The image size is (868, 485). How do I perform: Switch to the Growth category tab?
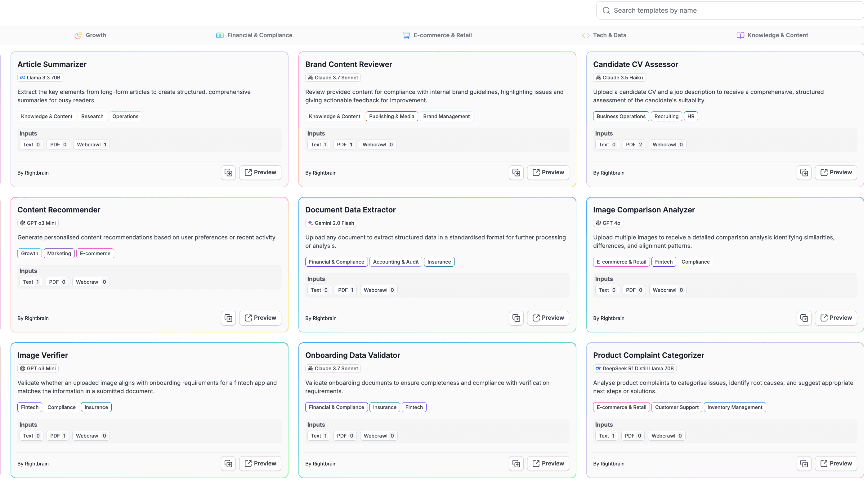coord(90,35)
